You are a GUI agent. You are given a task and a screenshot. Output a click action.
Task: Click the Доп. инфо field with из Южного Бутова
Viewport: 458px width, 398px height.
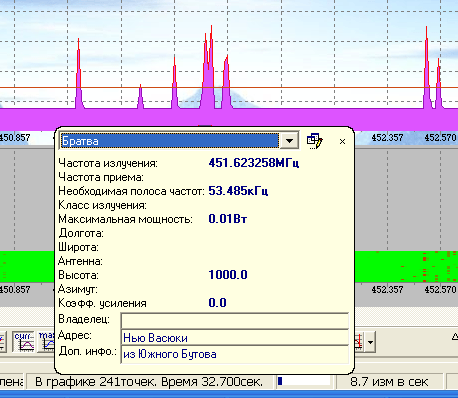235,354
